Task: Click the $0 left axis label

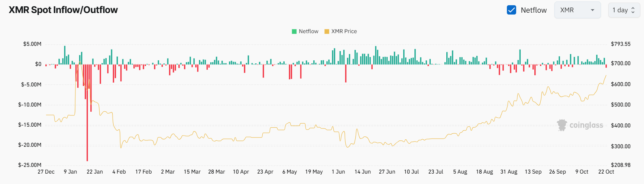Action: [38, 64]
